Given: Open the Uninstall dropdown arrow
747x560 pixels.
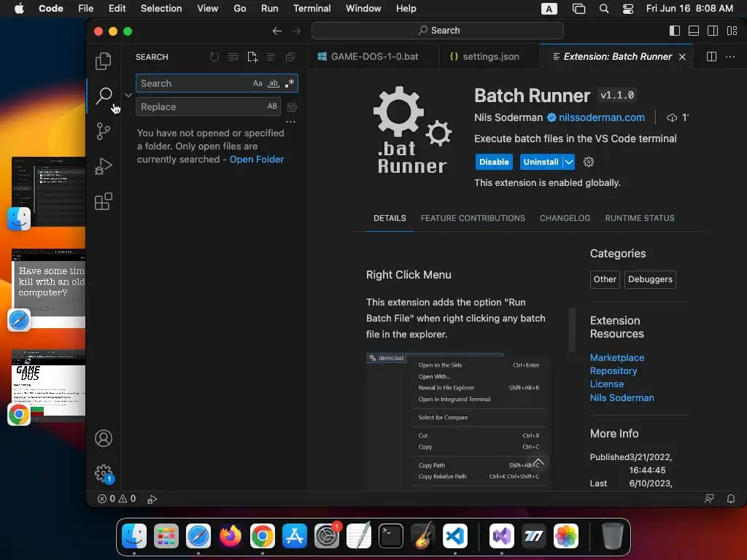Looking at the screenshot, I should tap(569, 162).
